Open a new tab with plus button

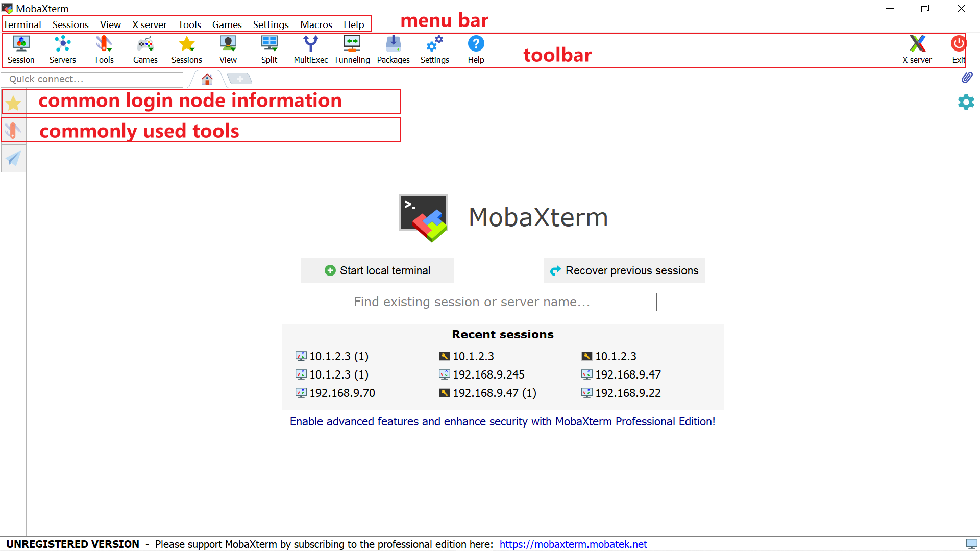(x=240, y=79)
